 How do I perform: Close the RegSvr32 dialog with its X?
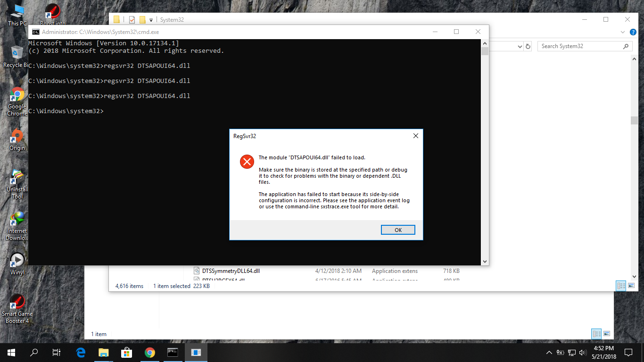pos(415,136)
